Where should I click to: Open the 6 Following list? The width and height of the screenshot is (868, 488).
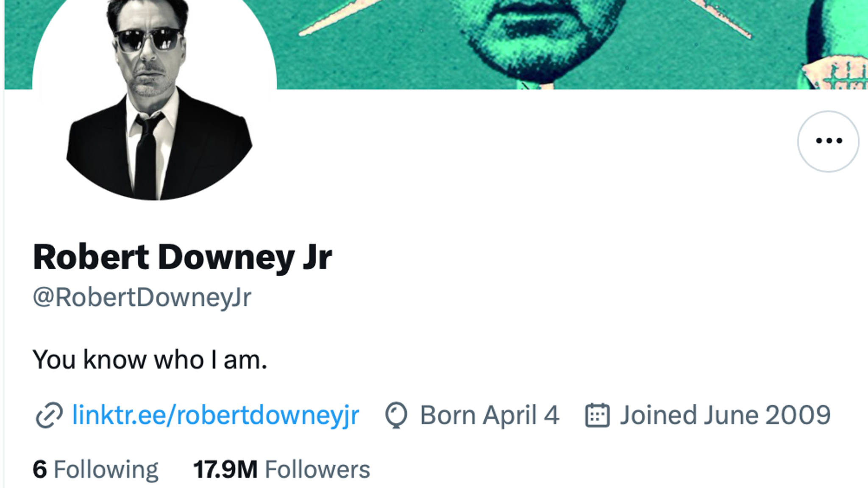coord(95,469)
